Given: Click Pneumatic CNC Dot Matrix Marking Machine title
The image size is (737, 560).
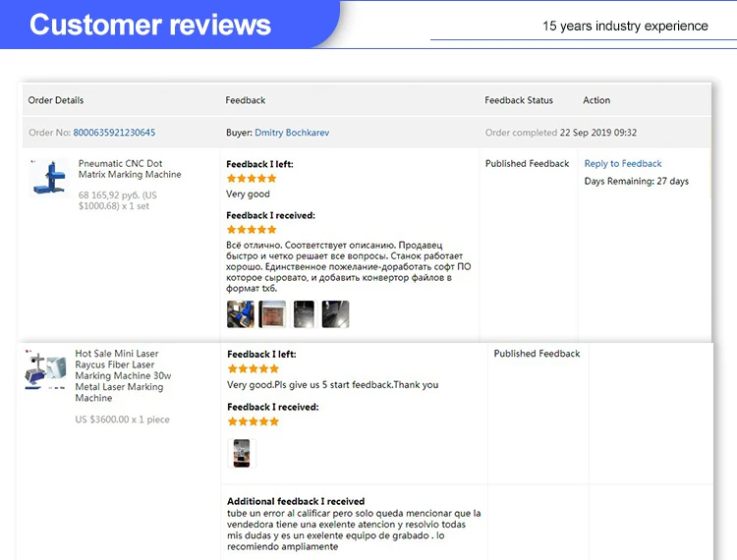Looking at the screenshot, I should point(130,169).
